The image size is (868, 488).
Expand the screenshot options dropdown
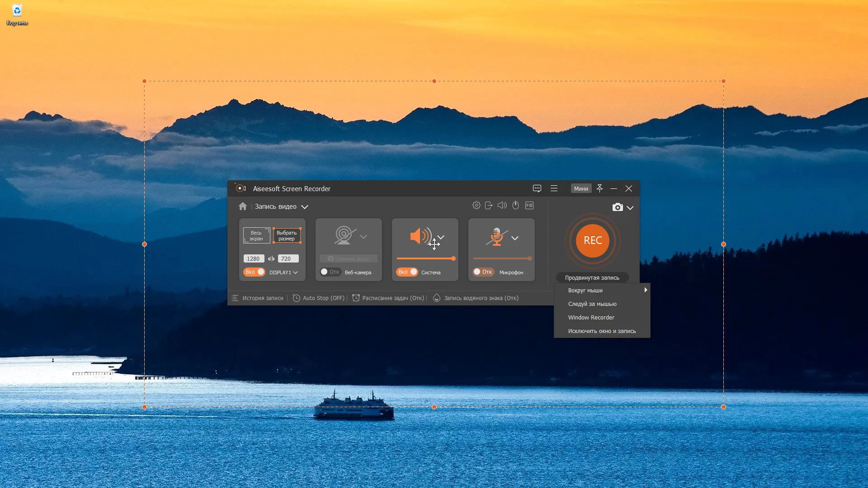click(x=630, y=207)
